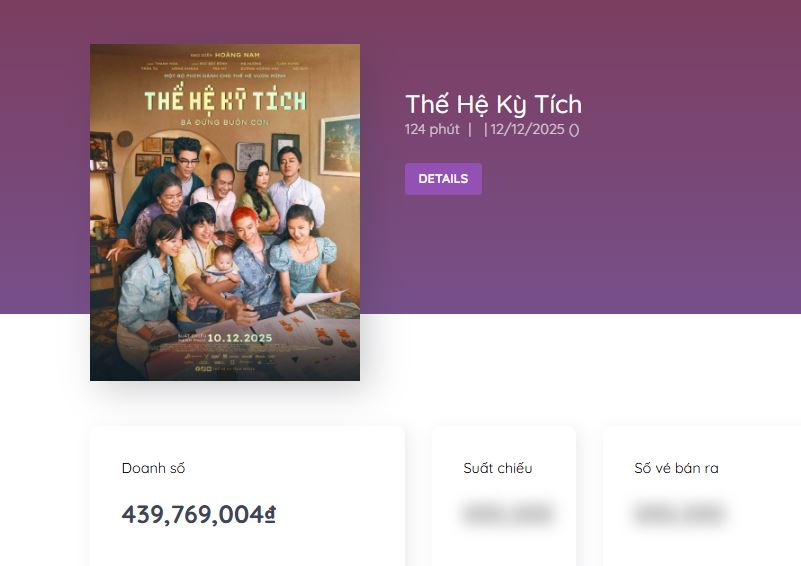
Task: Click the 12/12/2025 release date
Action: click(527, 129)
